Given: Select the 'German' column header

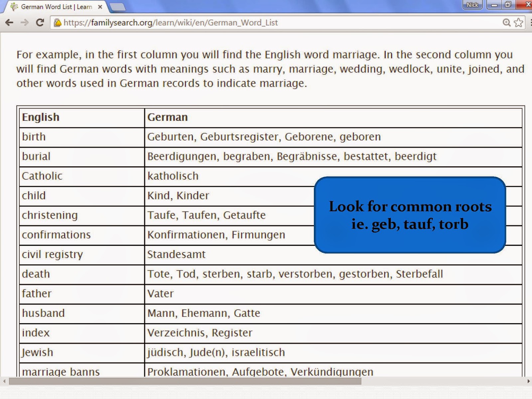Looking at the screenshot, I should coord(333,118).
